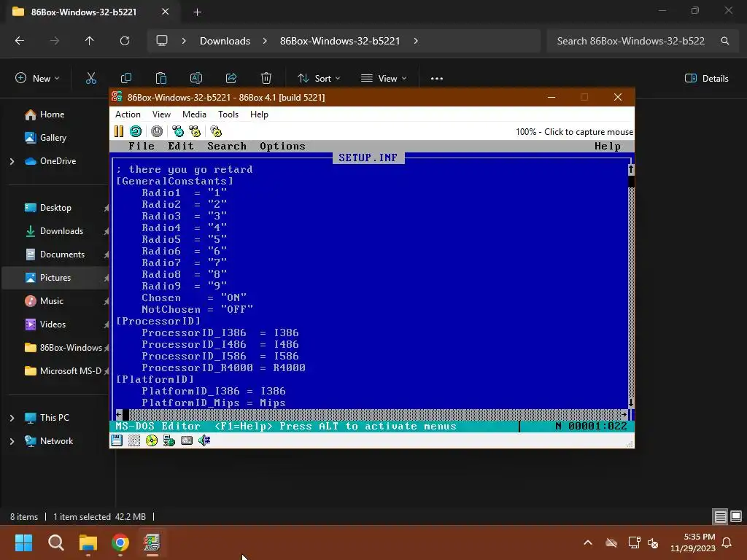Open taskbar Search

coord(55,542)
